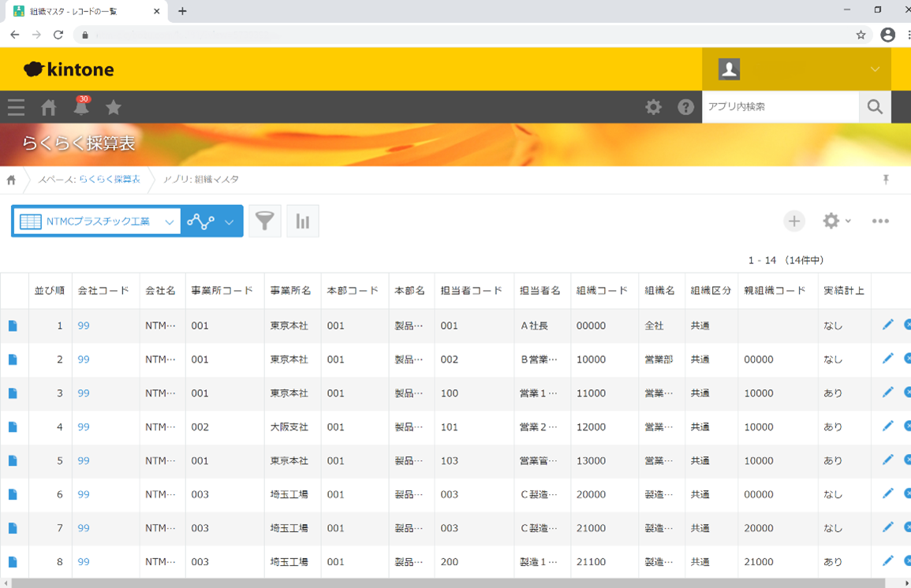Open Chrome profile avatar icon

click(x=888, y=35)
